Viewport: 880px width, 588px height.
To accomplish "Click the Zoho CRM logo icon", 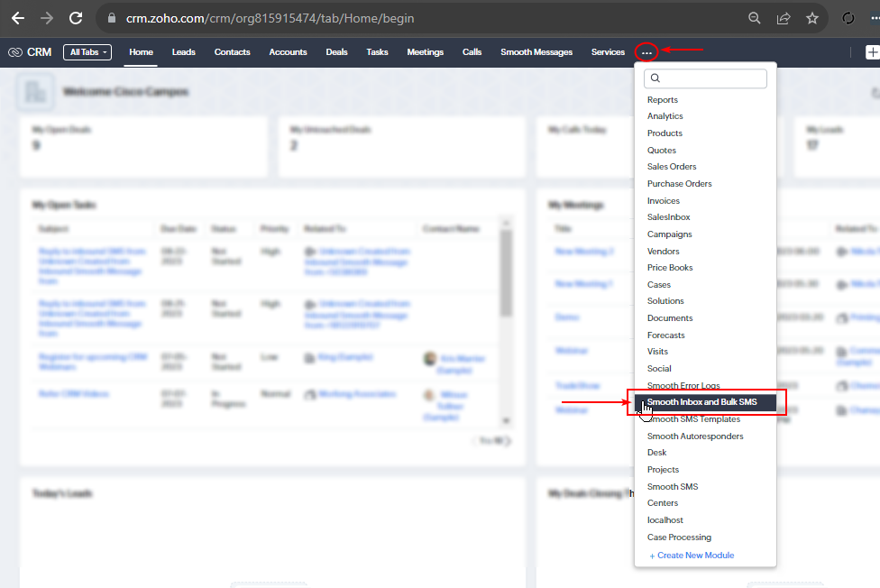I will [x=15, y=52].
